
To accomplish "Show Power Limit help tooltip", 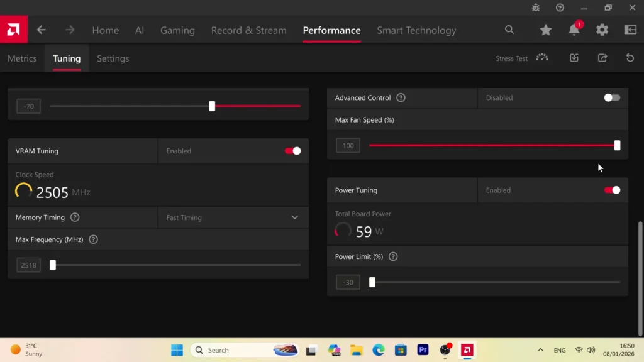I will click(x=393, y=256).
